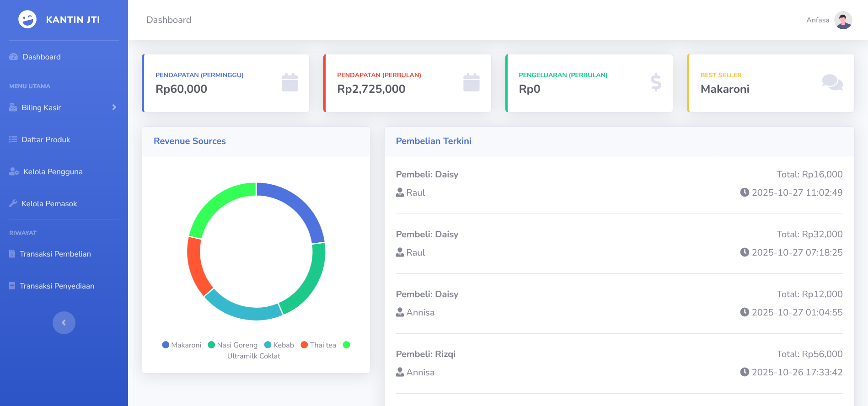Go to Kelola Pengguna menu item
The width and height of the screenshot is (868, 406).
(53, 171)
